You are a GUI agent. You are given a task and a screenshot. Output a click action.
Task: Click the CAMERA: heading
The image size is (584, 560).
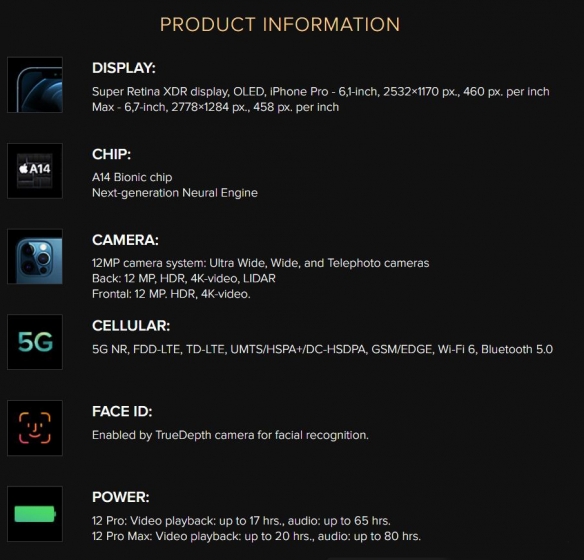coord(125,240)
